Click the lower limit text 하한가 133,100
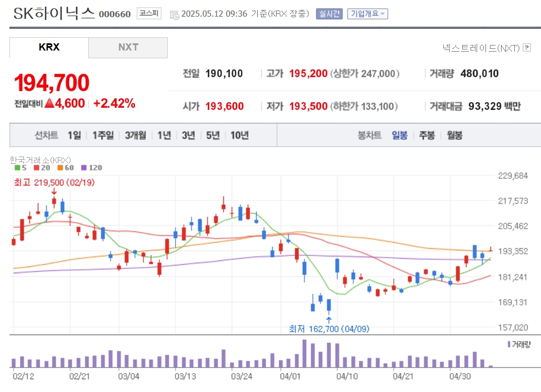The image size is (541, 392). [364, 106]
